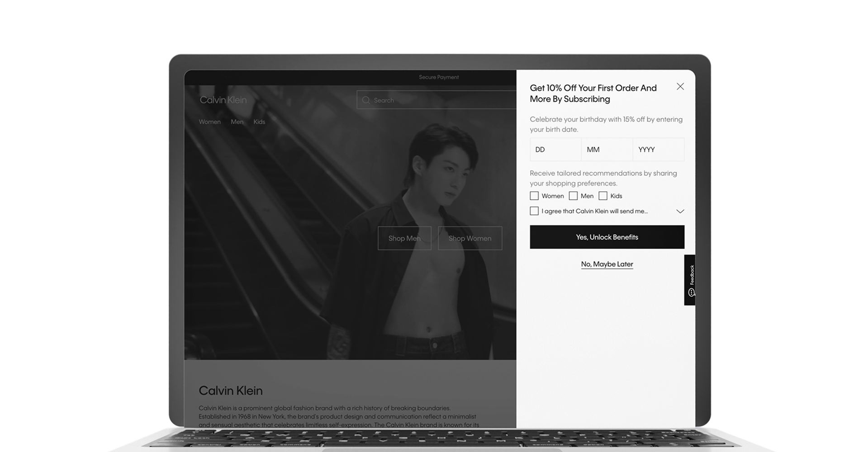868x452 pixels.
Task: Click the 'Get 10% Off Your First Order' heading
Action: pyautogui.click(x=593, y=94)
